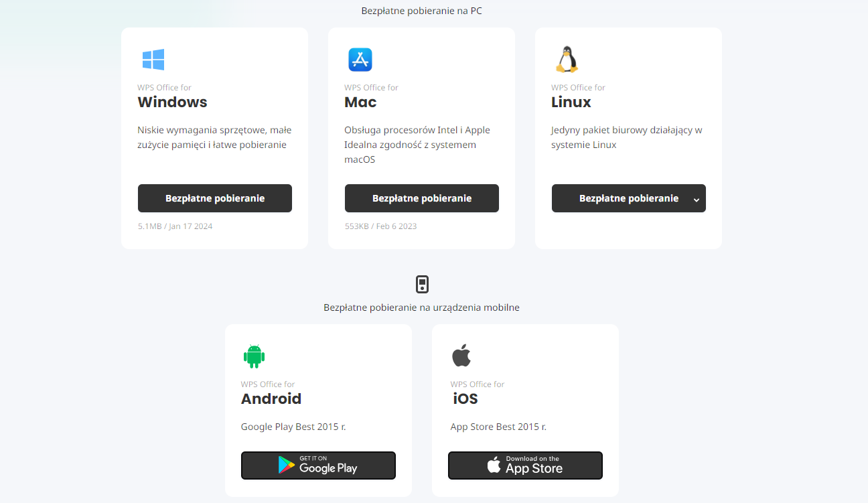The image size is (868, 503).
Task: Click the Google Play triangle logo
Action: (x=287, y=465)
